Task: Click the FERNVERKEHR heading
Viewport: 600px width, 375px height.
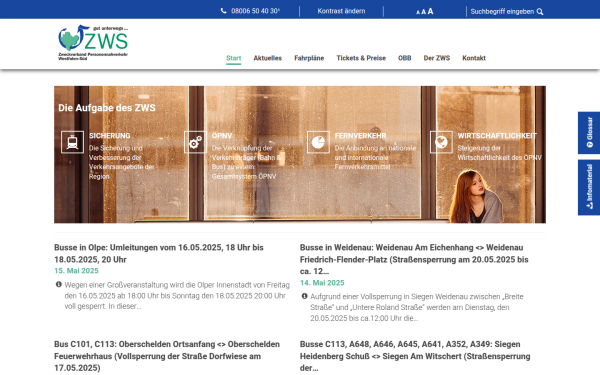Action: point(360,136)
